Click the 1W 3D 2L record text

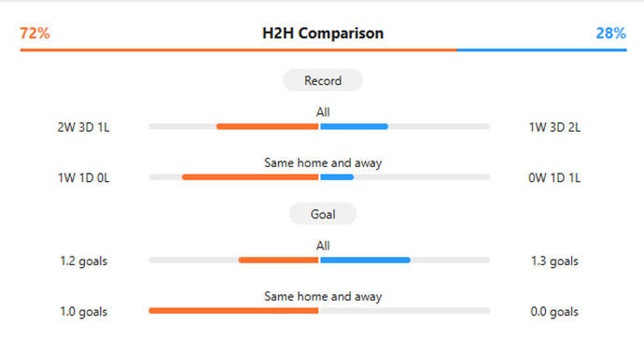coord(554,127)
